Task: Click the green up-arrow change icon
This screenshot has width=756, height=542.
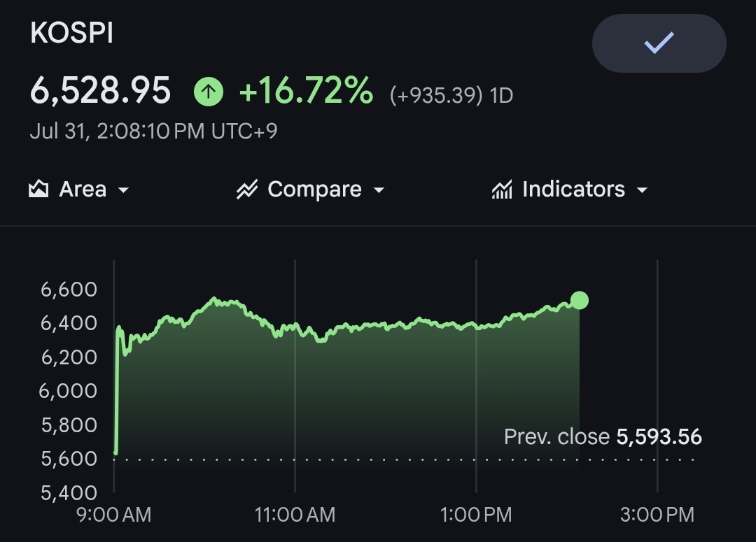Action: click(x=209, y=92)
